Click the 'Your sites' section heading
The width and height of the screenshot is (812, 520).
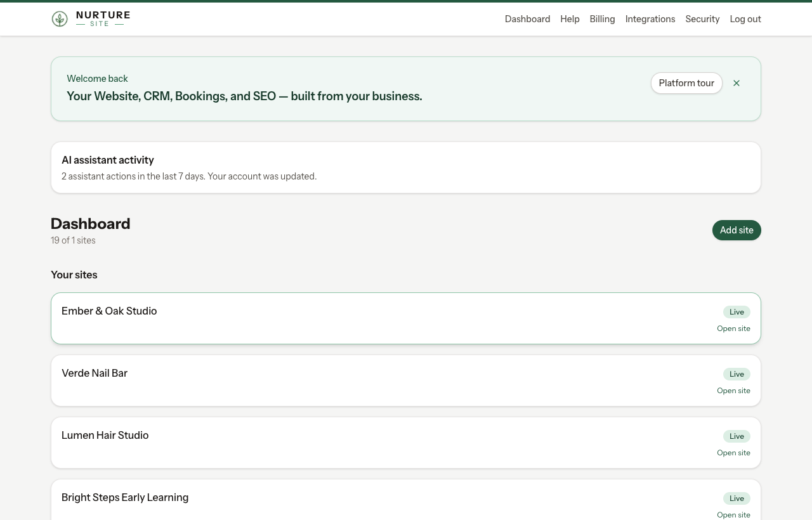74,275
